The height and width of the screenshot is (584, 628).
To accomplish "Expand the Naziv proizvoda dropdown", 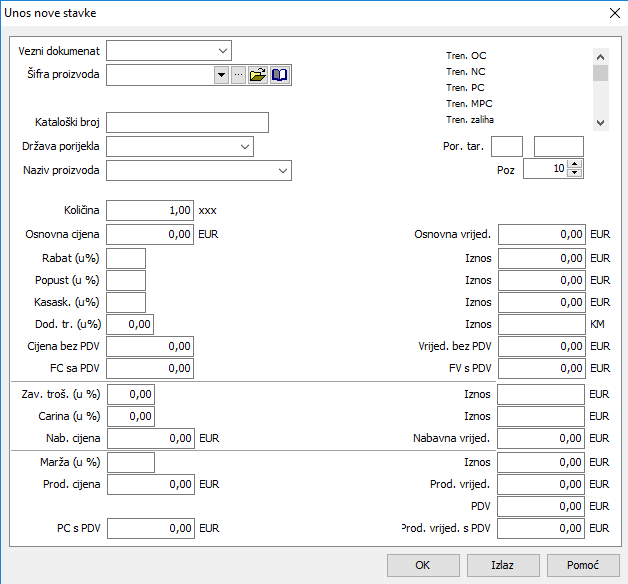I will (283, 171).
